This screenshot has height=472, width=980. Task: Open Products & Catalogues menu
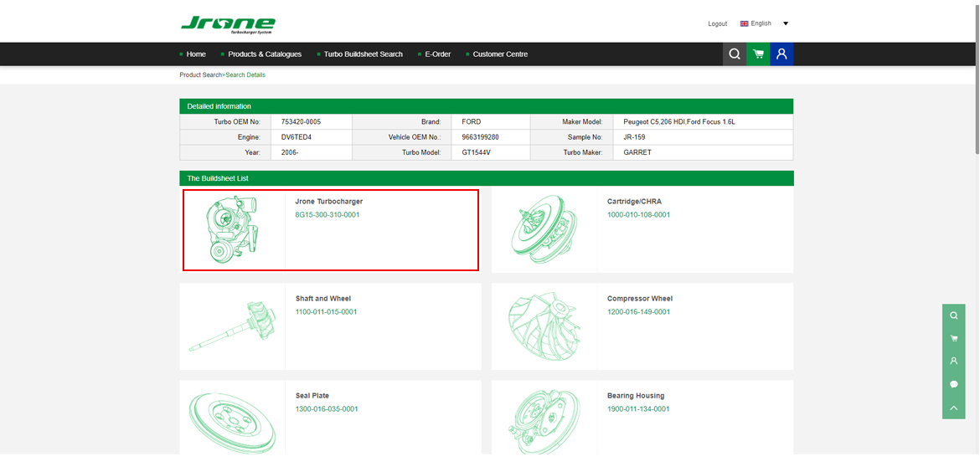click(265, 54)
